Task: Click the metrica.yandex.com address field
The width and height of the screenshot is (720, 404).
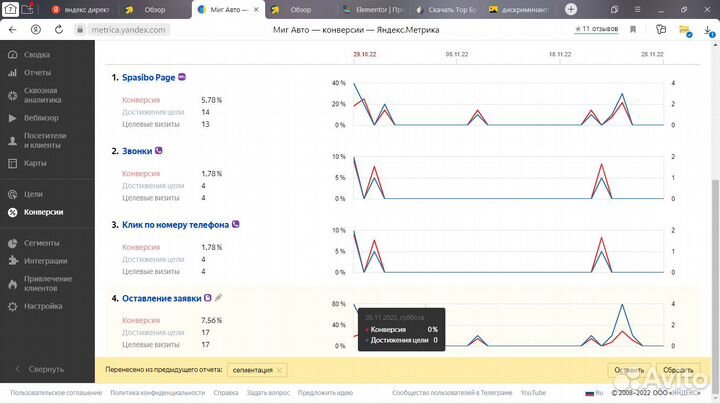Action: pyautogui.click(x=128, y=30)
